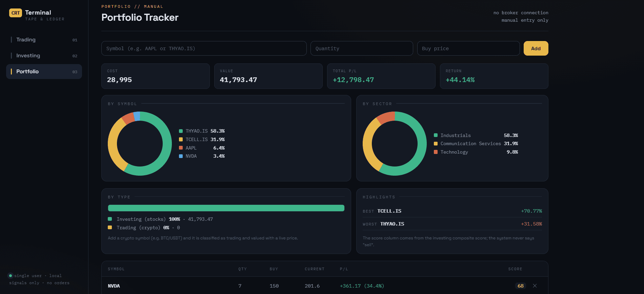
Task: Open the Trading section
Action: pos(44,40)
